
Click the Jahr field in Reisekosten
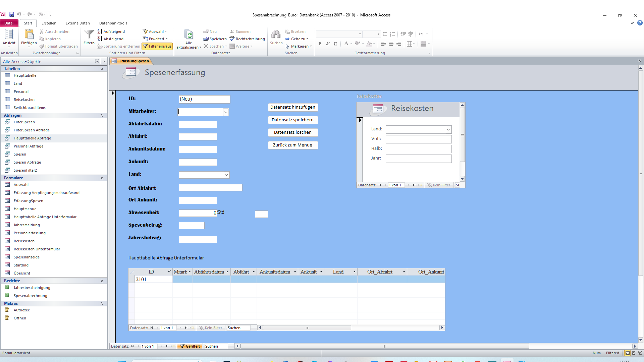coord(419,159)
